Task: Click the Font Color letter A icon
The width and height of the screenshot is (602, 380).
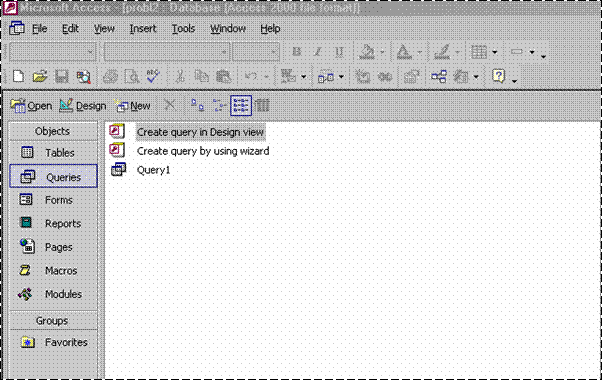Action: tap(404, 52)
